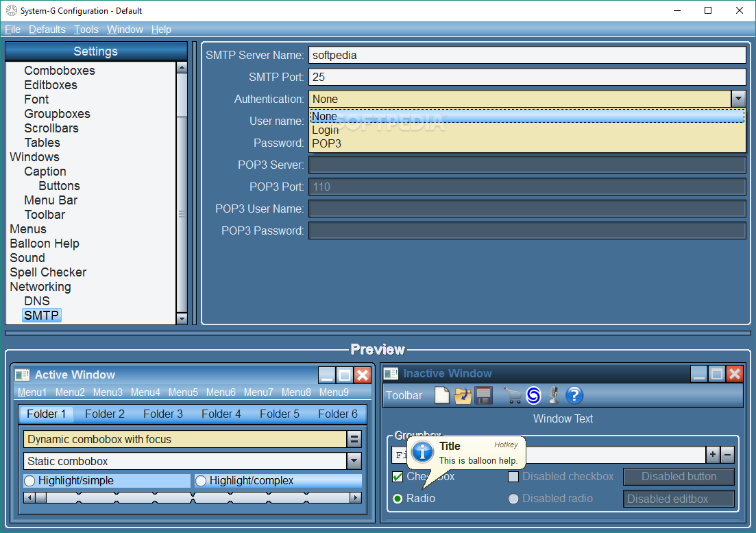
Task: Open the Window menu
Action: pos(125,29)
